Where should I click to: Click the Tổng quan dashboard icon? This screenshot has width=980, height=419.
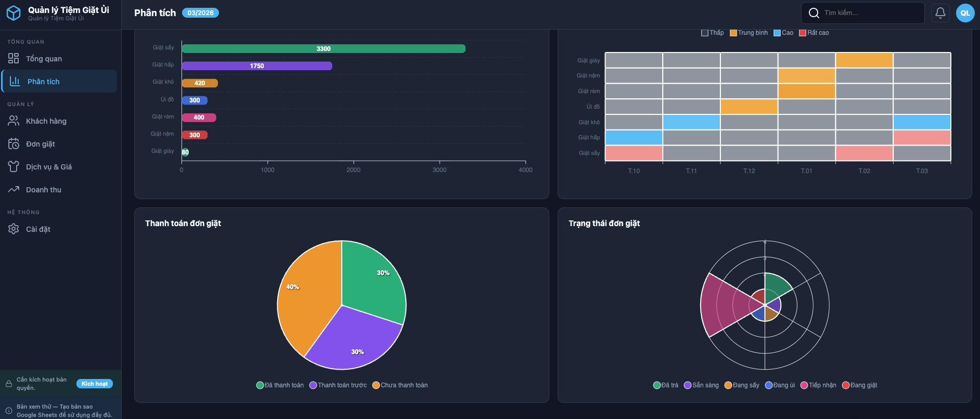click(x=14, y=59)
